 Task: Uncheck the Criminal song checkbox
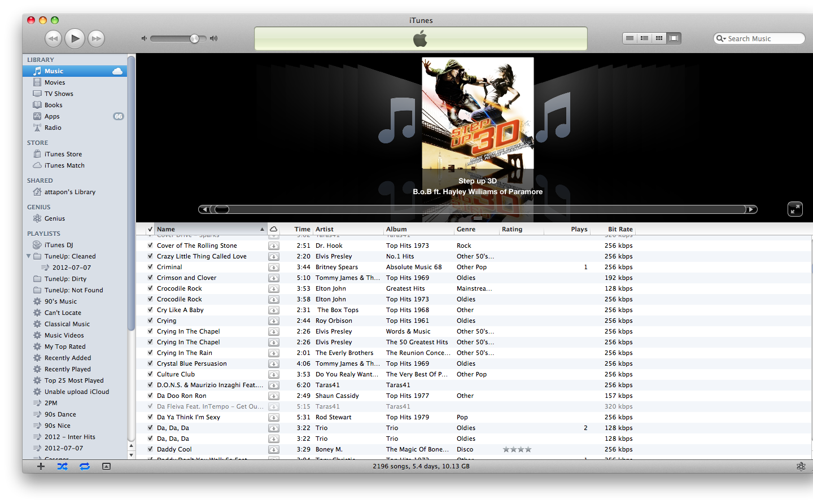[150, 267]
